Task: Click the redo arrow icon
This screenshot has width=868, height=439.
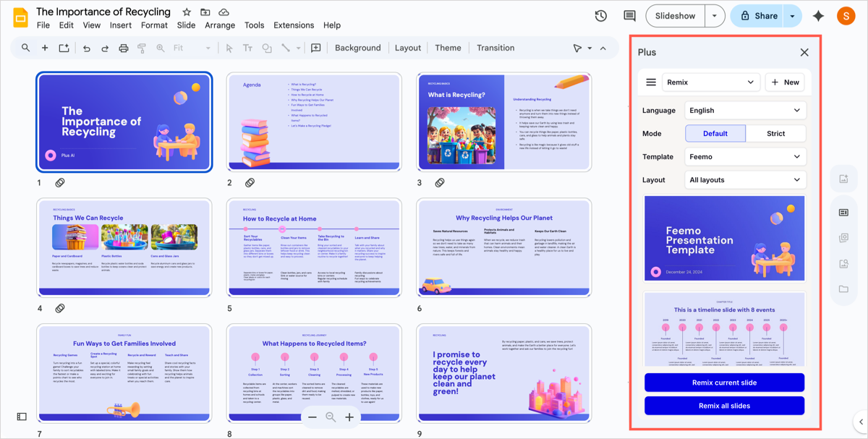Action: [105, 48]
